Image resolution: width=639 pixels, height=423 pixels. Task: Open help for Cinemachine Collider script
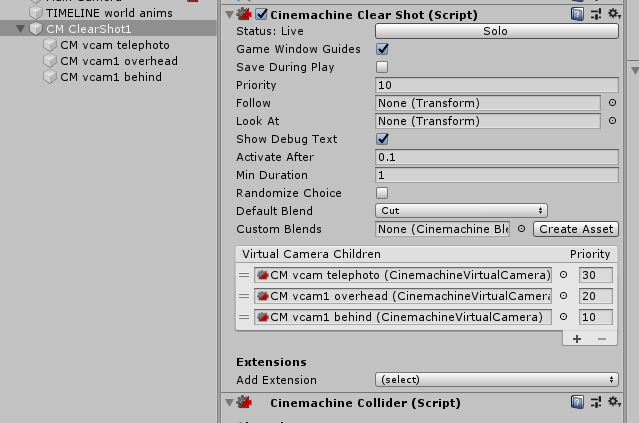[x=577, y=402]
